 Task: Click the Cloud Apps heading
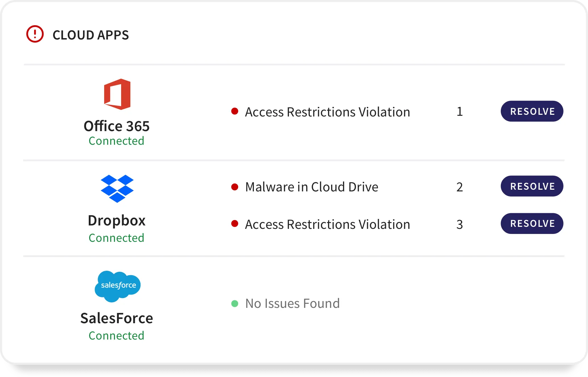click(x=91, y=35)
